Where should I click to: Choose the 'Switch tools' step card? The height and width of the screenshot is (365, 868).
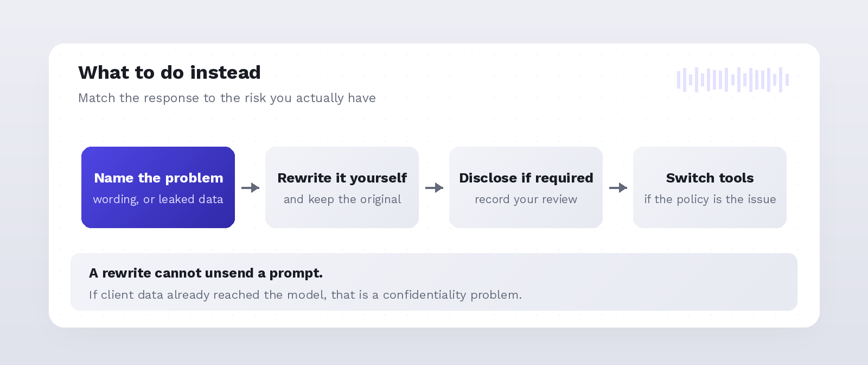pyautogui.click(x=710, y=187)
